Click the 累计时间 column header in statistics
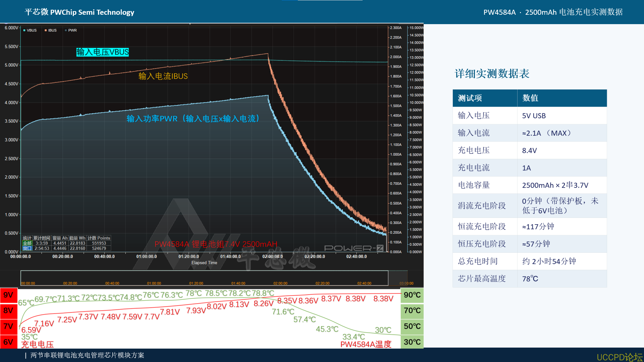 tap(42, 238)
